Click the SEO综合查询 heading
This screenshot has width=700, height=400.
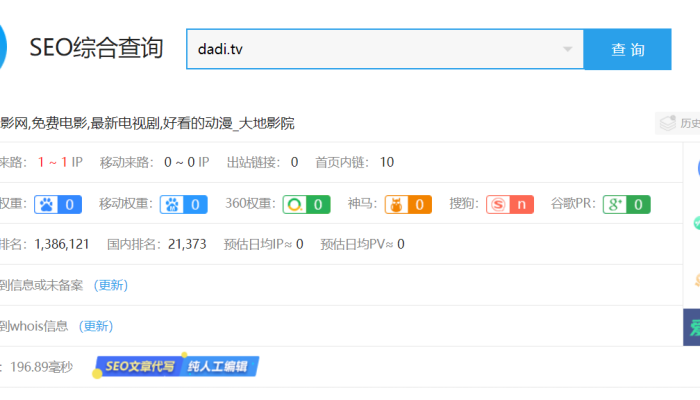(x=96, y=48)
